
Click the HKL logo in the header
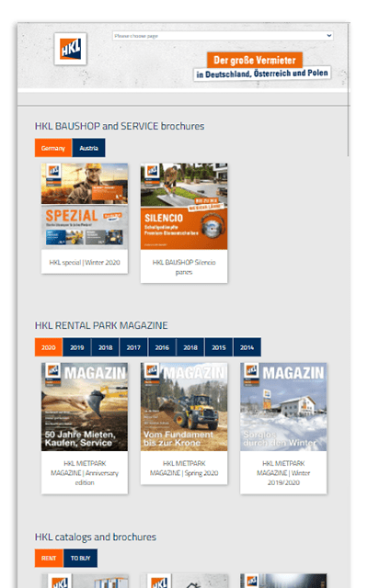tap(70, 49)
